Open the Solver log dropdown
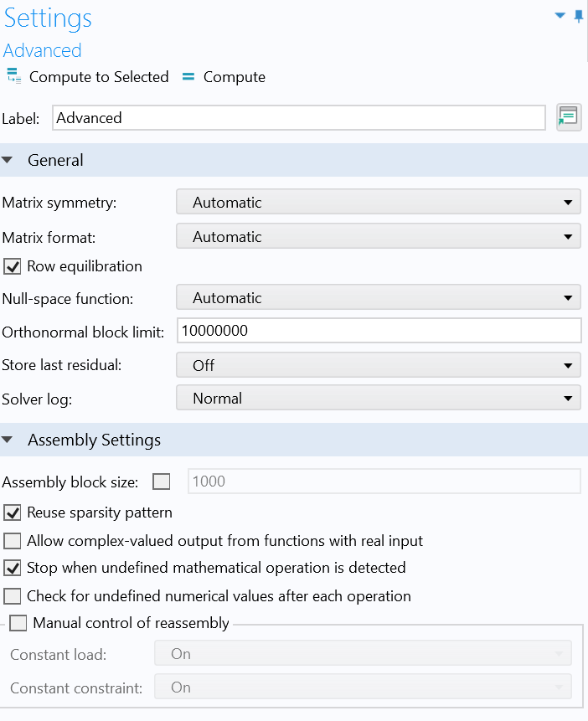The width and height of the screenshot is (588, 721). [378, 399]
